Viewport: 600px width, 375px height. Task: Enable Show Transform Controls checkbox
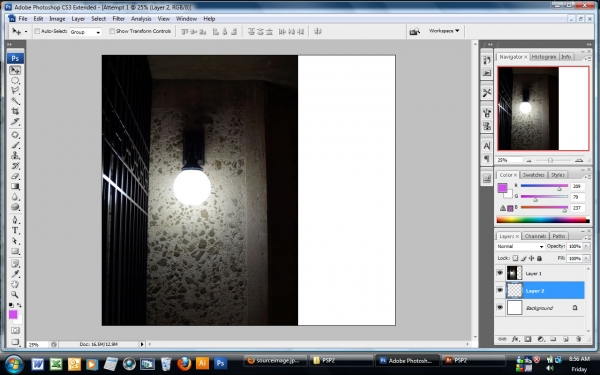[x=112, y=31]
